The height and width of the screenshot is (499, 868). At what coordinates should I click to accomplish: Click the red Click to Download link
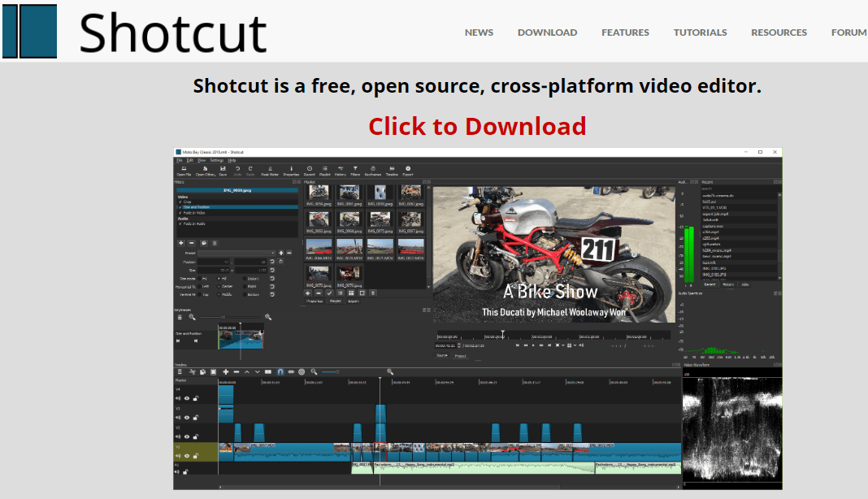tap(477, 126)
